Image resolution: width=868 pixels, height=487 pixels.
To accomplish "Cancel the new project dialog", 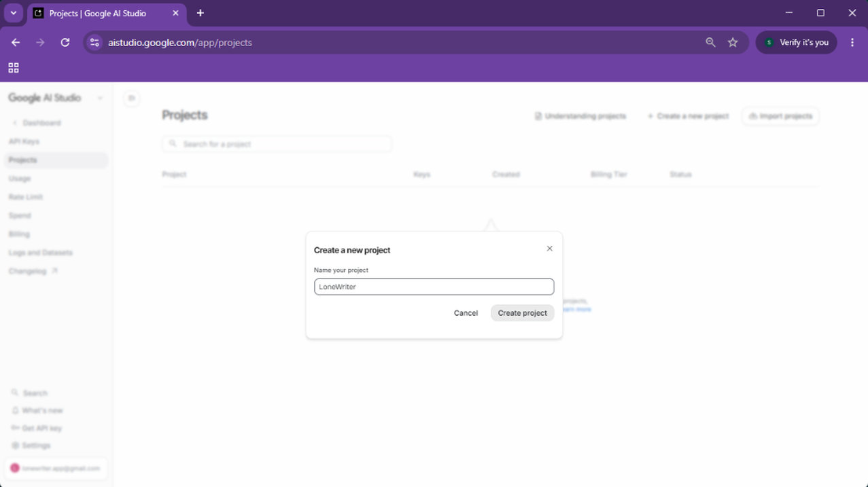I will (466, 313).
